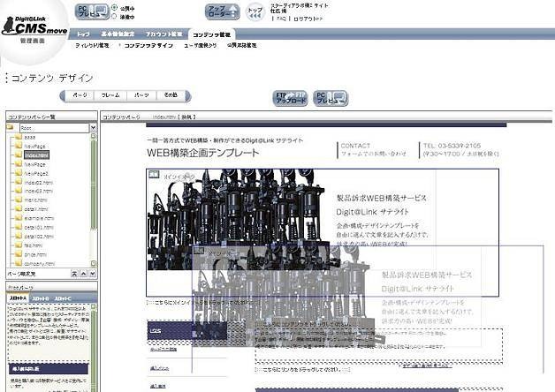Open the 公開承認管理 submenu item
This screenshot has width=555, height=392.
coord(242,45)
